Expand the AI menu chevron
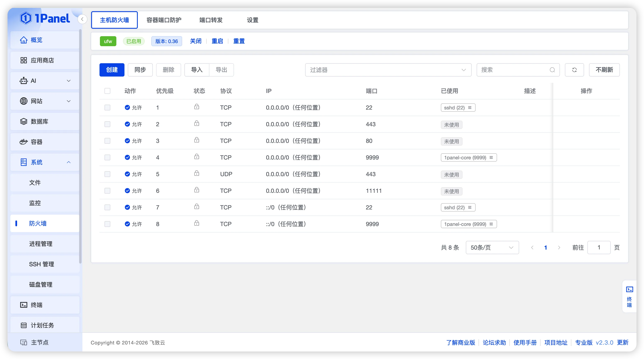This screenshot has width=644, height=359. coord(68,81)
